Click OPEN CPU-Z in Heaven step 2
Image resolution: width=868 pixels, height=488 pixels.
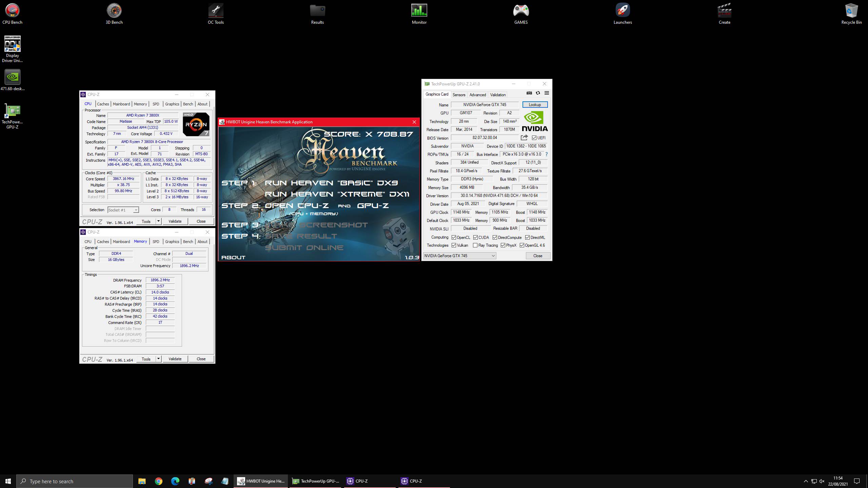[297, 206]
